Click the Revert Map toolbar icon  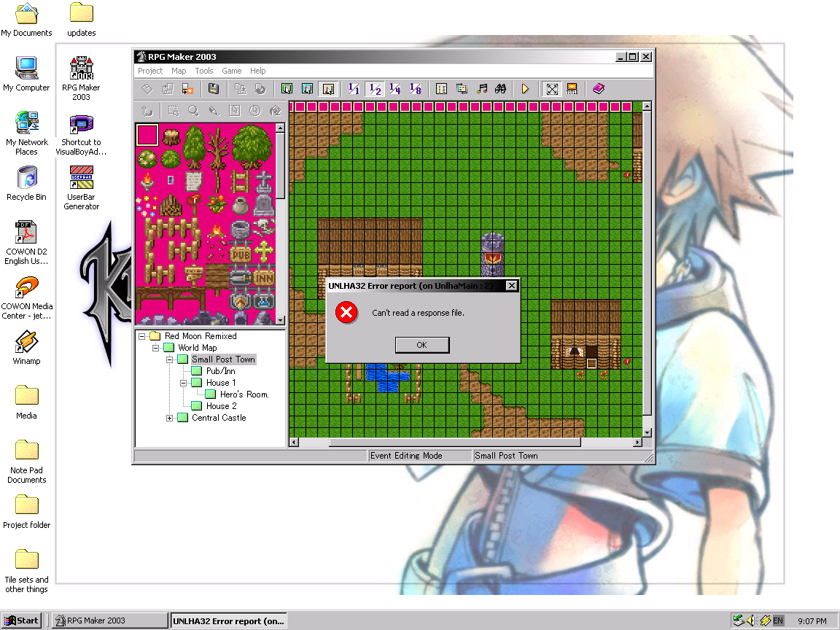(260, 89)
